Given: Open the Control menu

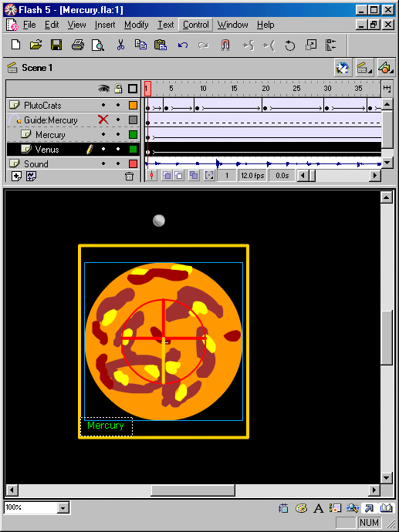Looking at the screenshot, I should [195, 25].
